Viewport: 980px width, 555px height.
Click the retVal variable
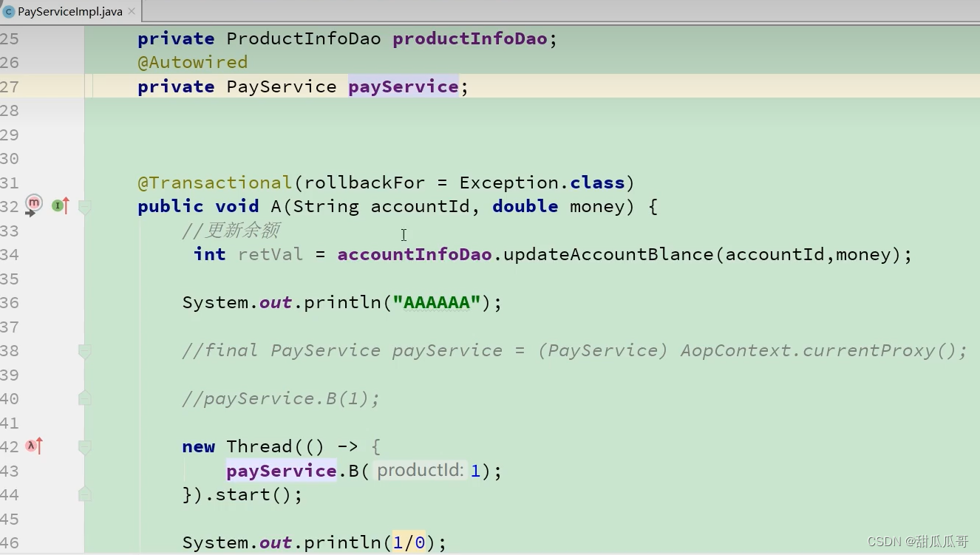pos(270,254)
